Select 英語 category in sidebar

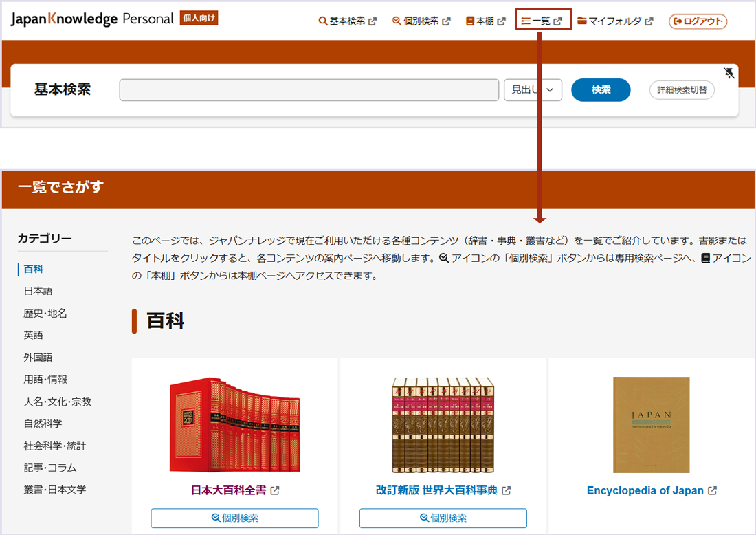(33, 335)
